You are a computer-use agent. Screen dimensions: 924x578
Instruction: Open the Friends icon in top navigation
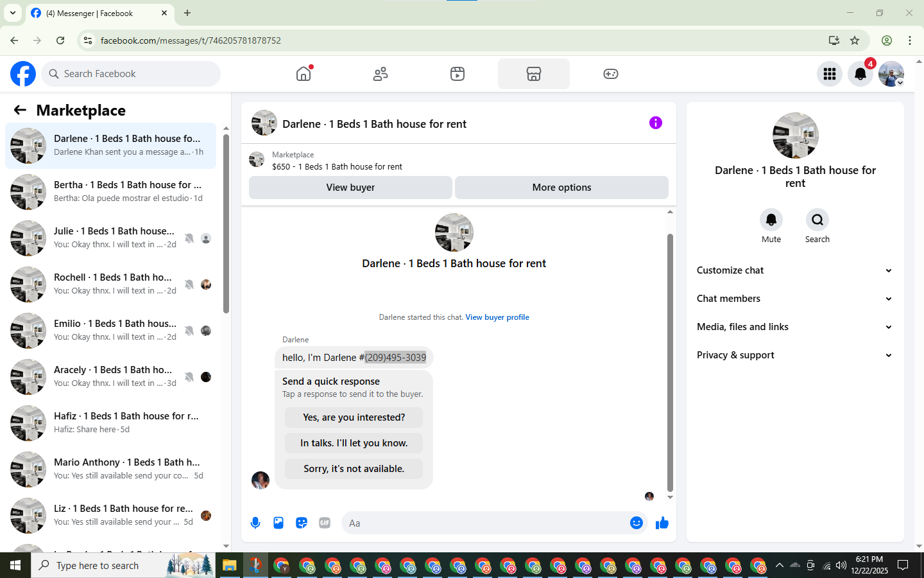(381, 74)
